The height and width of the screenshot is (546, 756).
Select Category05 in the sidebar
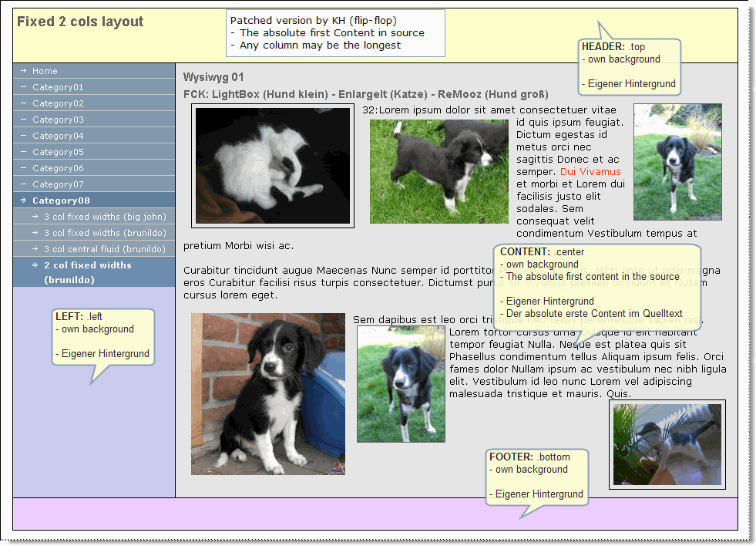[x=94, y=152]
